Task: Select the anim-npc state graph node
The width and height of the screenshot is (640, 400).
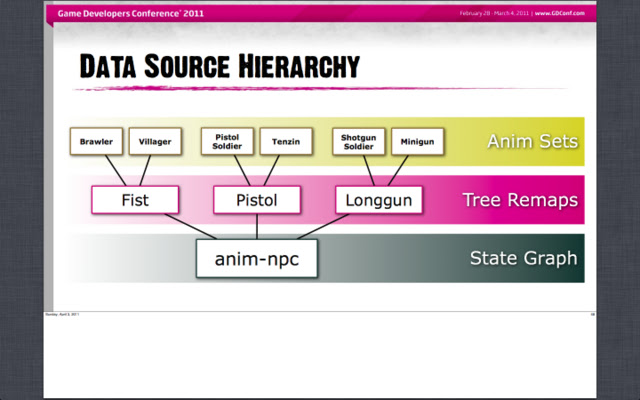Action: pyautogui.click(x=257, y=258)
